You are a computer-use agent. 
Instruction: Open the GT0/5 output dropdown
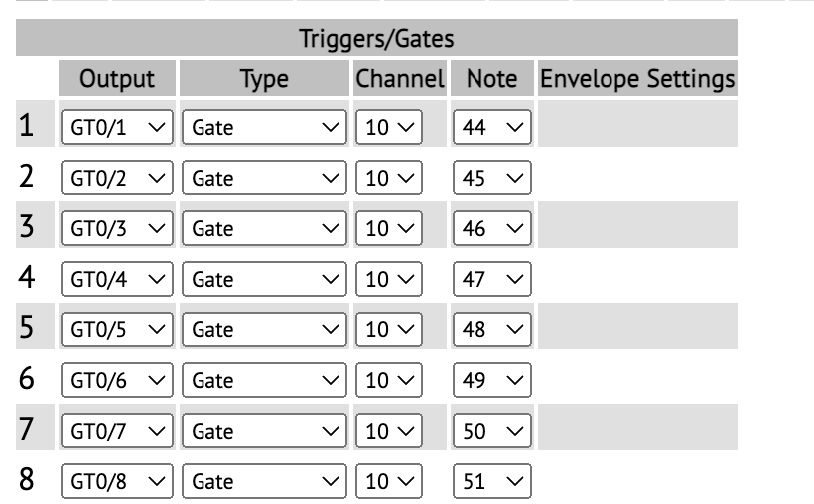point(117,330)
